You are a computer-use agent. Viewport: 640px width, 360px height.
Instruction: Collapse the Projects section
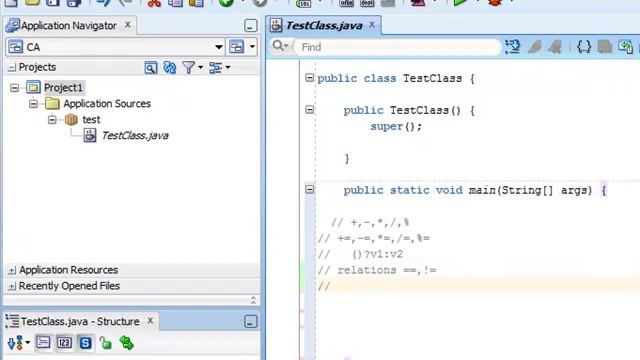coord(12,67)
